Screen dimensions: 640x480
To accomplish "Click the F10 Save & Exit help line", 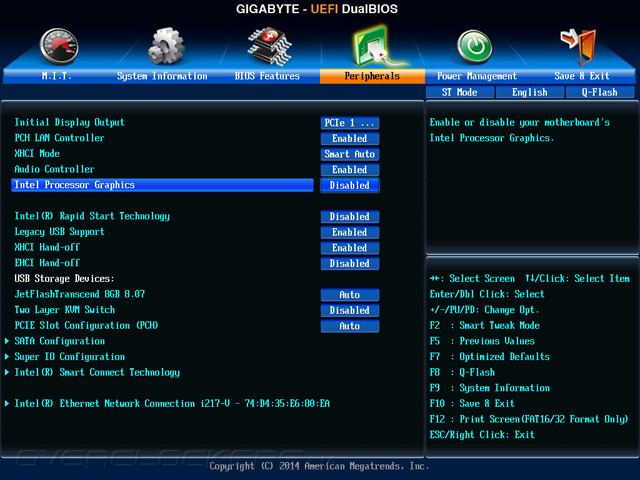I will click(472, 403).
